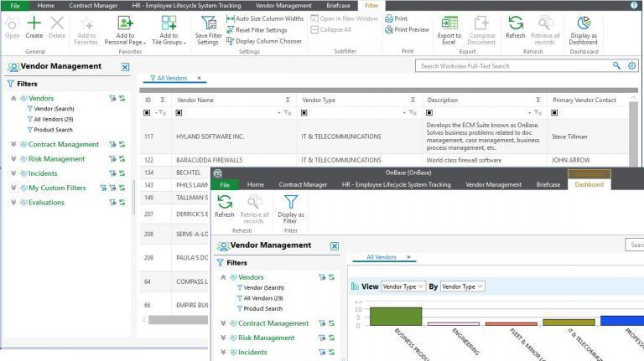Image resolution: width=644 pixels, height=361 pixels.
Task: Close back window Vendor Management panel
Action: coord(125,67)
